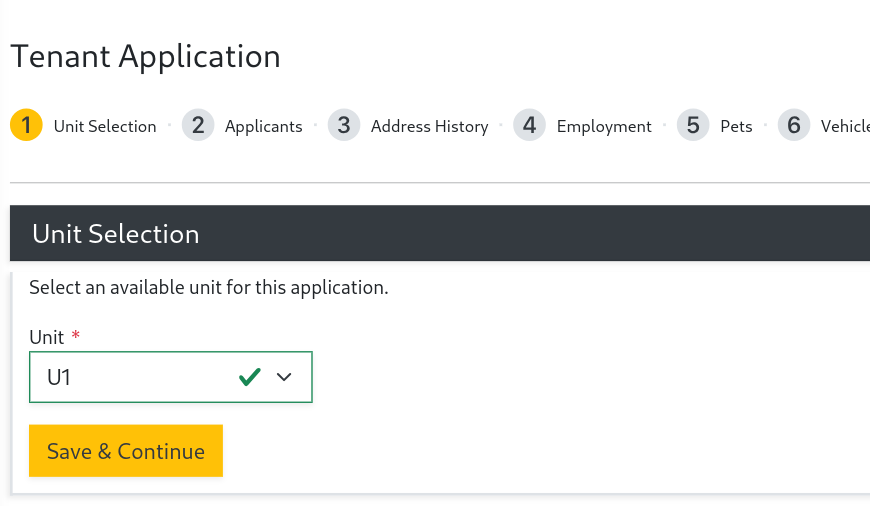Viewport: 870px width, 506px height.
Task: Click the green checkmark in Unit field
Action: click(x=250, y=377)
